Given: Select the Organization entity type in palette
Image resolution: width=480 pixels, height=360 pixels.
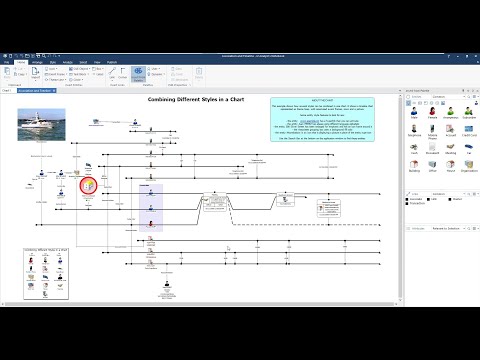Looking at the screenshot, I should click(x=469, y=166).
